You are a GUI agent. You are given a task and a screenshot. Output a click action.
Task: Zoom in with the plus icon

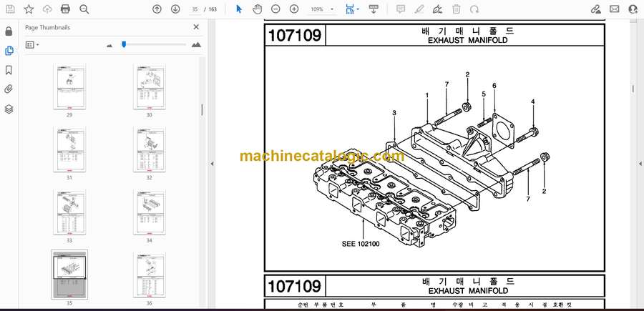click(294, 9)
